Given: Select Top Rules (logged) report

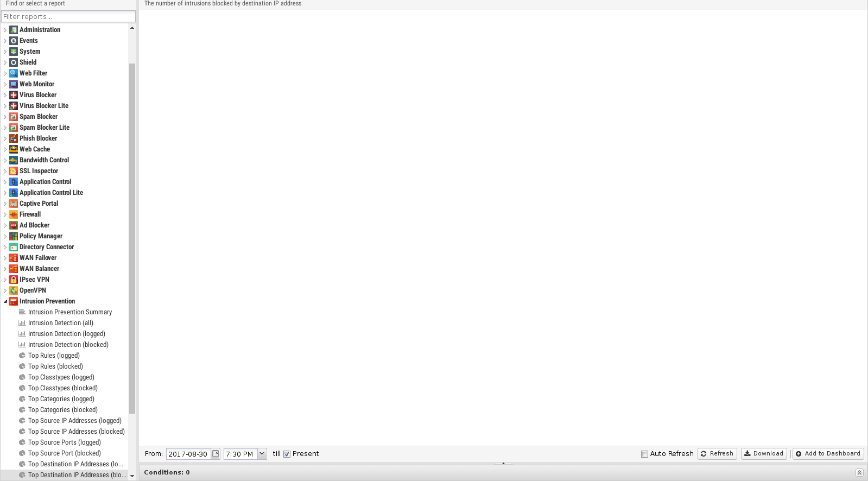Looking at the screenshot, I should tap(54, 356).
